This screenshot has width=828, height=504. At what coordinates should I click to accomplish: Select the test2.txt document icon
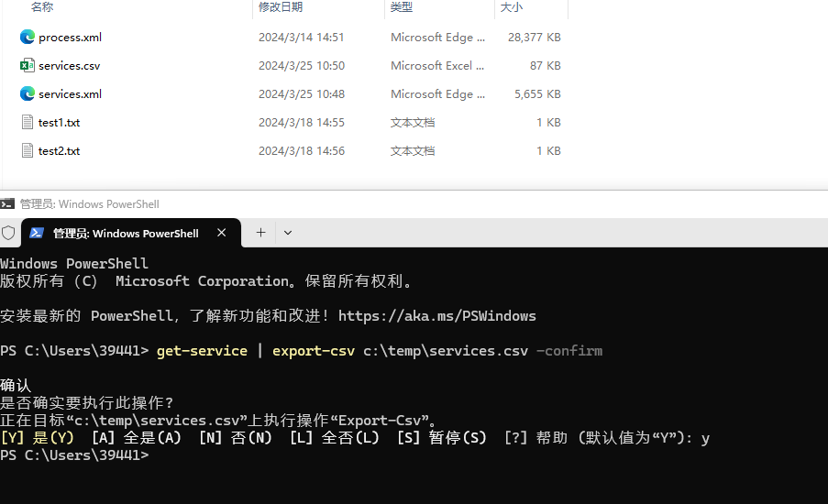pos(28,151)
